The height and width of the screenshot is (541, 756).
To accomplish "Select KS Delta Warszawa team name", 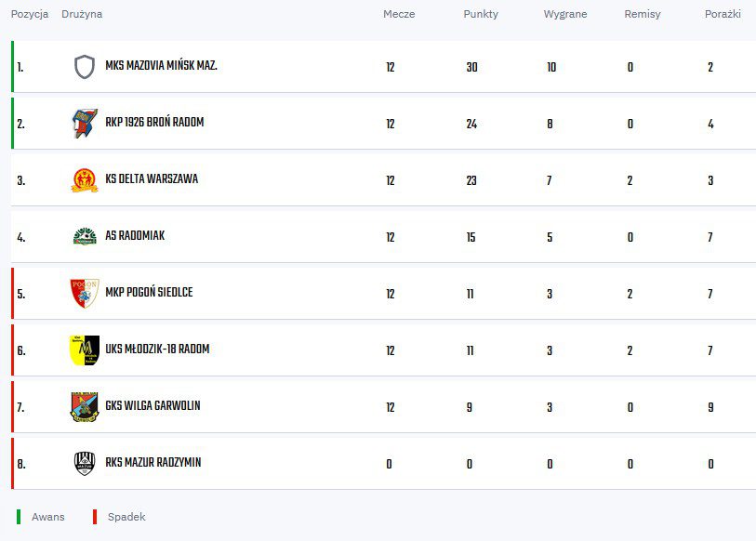I will [x=152, y=179].
